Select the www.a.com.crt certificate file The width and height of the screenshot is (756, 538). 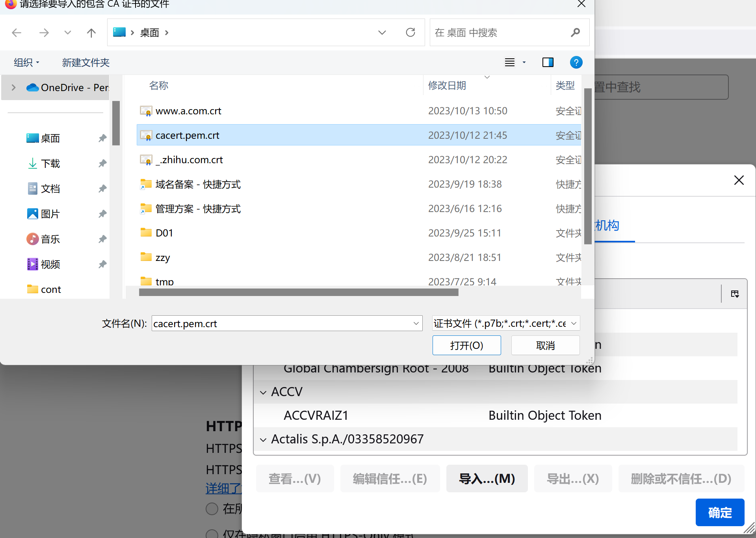(188, 111)
